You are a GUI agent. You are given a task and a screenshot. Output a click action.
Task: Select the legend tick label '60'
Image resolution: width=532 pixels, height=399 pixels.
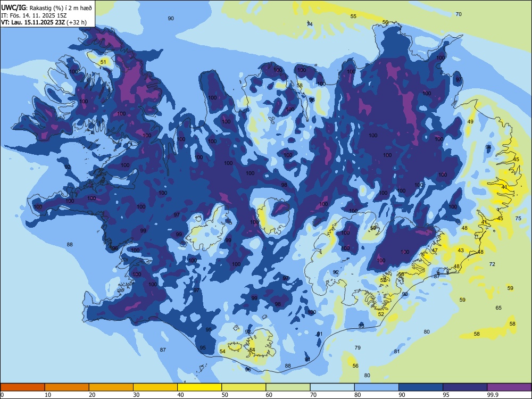coord(269,395)
